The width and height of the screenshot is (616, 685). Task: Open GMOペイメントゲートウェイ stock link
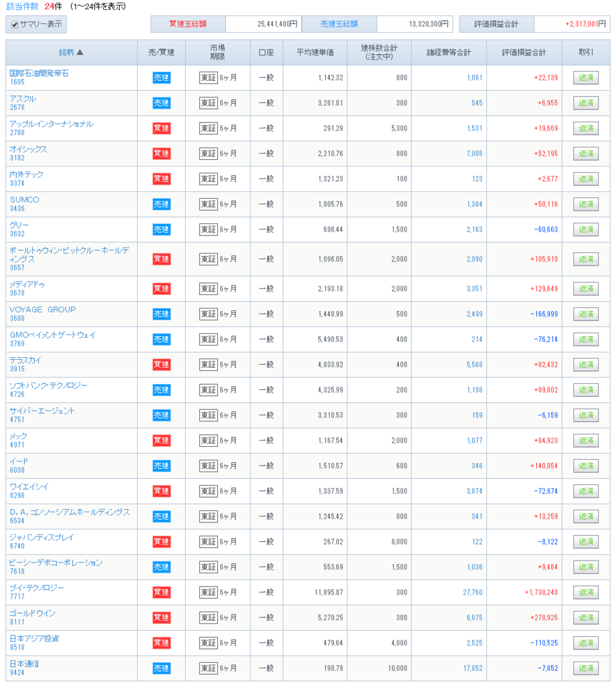[x=52, y=335]
